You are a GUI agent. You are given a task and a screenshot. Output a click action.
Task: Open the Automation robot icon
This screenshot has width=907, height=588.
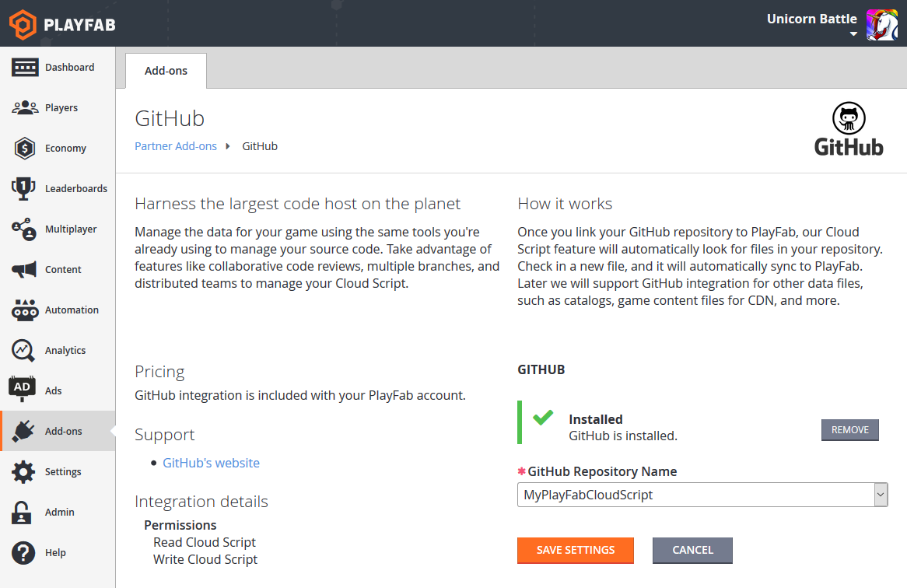click(x=25, y=310)
